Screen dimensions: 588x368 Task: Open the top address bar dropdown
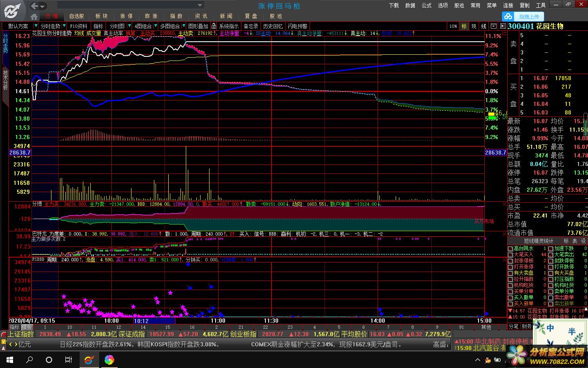point(200,5)
